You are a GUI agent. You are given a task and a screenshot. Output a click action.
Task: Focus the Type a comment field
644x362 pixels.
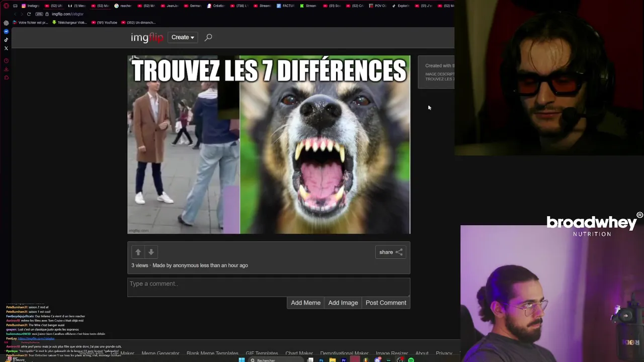[x=269, y=287]
